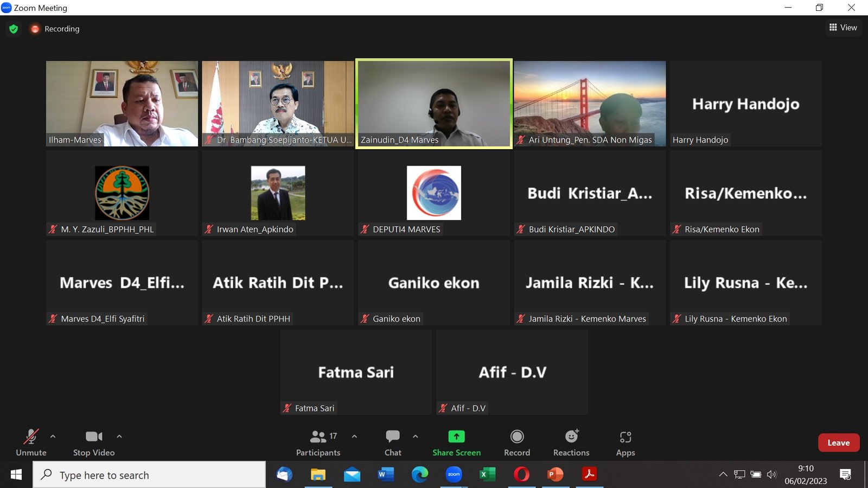
Task: Select Fatma Sari participant tile
Action: pos(356,372)
